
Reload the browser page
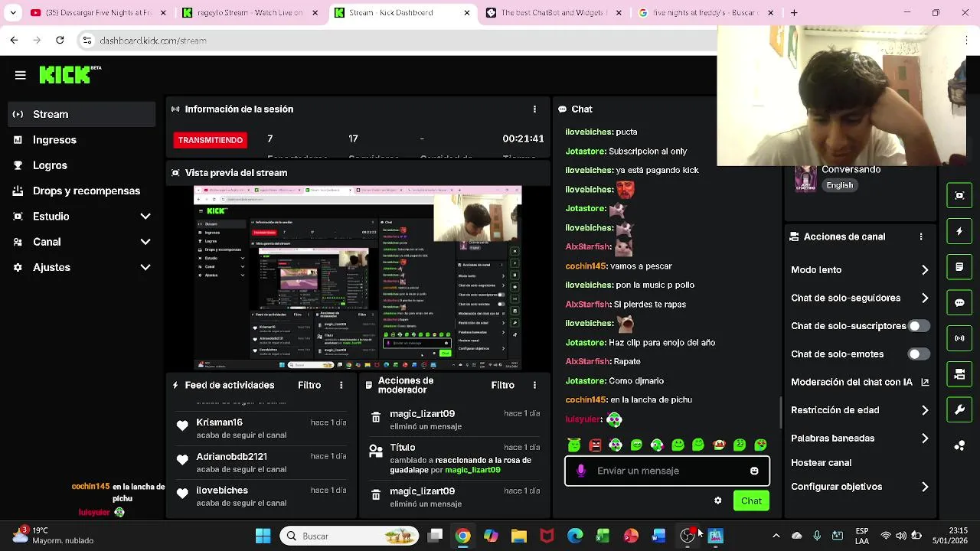click(60, 40)
